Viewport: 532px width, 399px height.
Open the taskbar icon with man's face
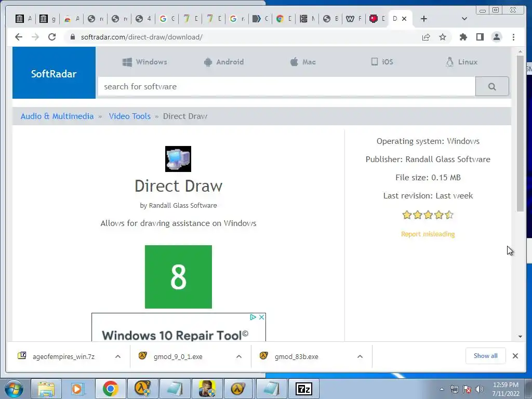[x=207, y=389]
